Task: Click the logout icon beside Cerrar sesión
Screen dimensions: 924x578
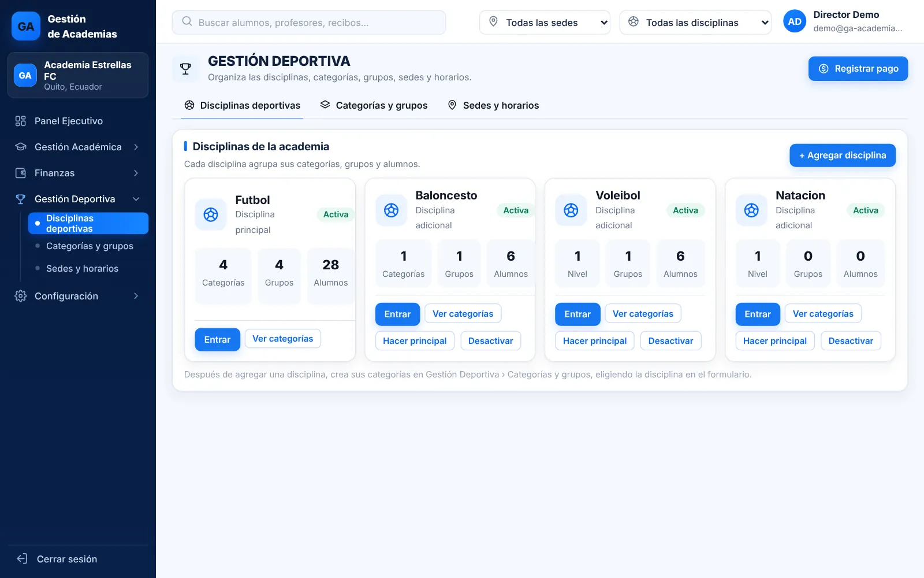Action: [22, 559]
